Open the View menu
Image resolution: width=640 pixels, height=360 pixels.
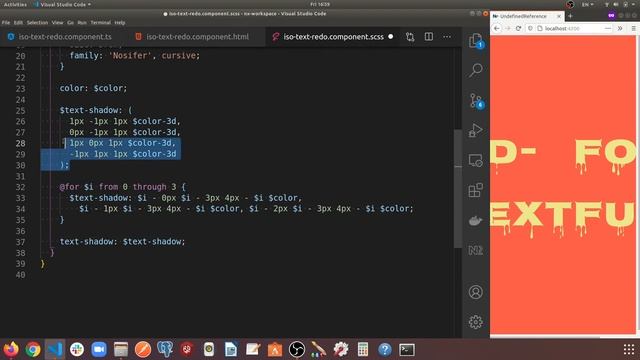coord(58,22)
